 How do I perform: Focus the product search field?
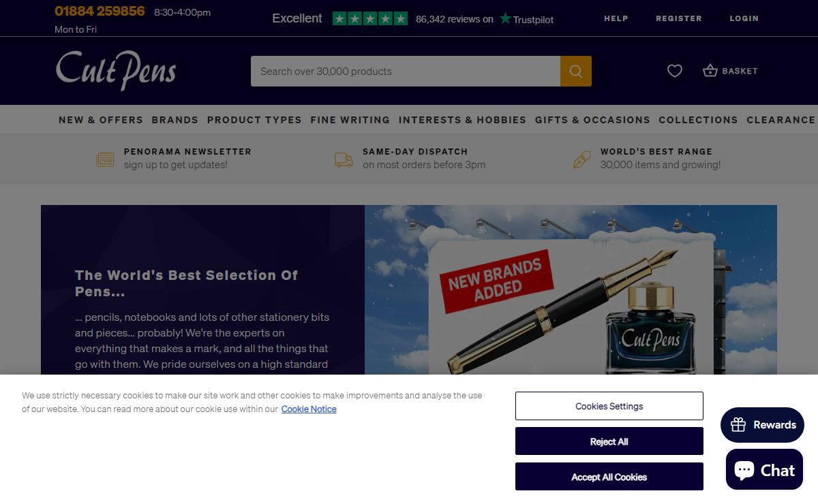[406, 71]
